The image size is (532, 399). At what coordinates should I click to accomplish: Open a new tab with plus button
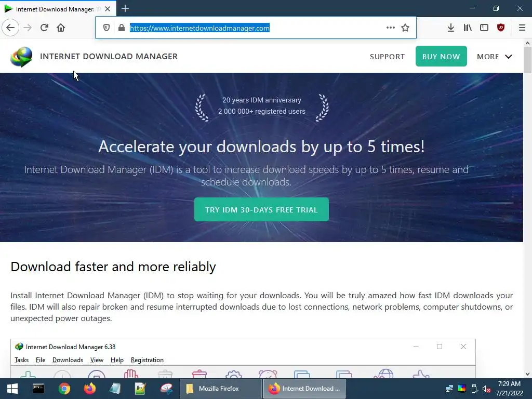[125, 8]
